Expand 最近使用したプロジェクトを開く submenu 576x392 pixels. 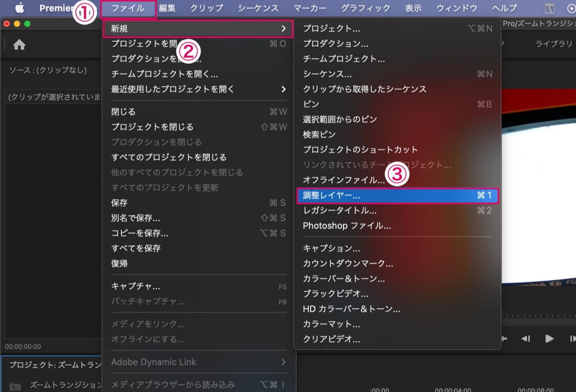click(198, 89)
